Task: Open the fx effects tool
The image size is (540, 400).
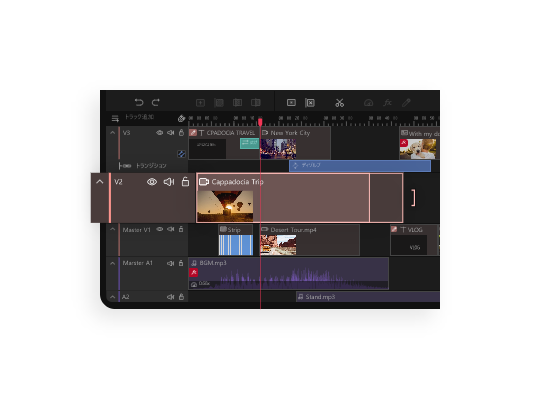Action: click(x=387, y=103)
